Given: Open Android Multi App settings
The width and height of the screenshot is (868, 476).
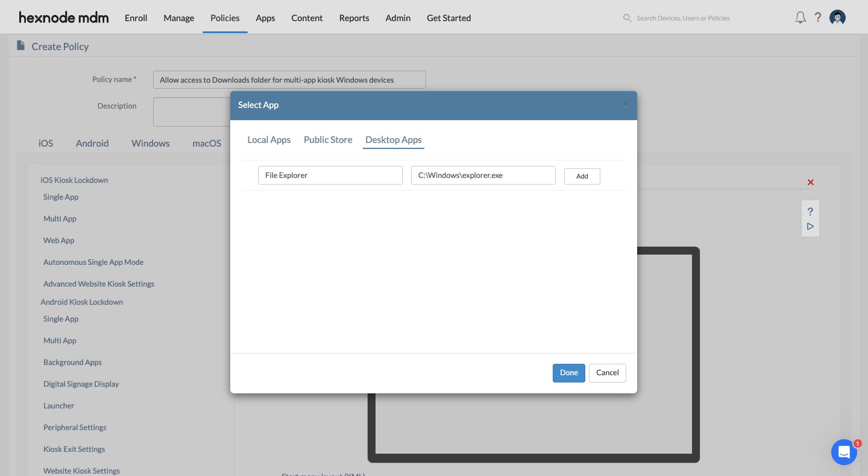Looking at the screenshot, I should 60,341.
